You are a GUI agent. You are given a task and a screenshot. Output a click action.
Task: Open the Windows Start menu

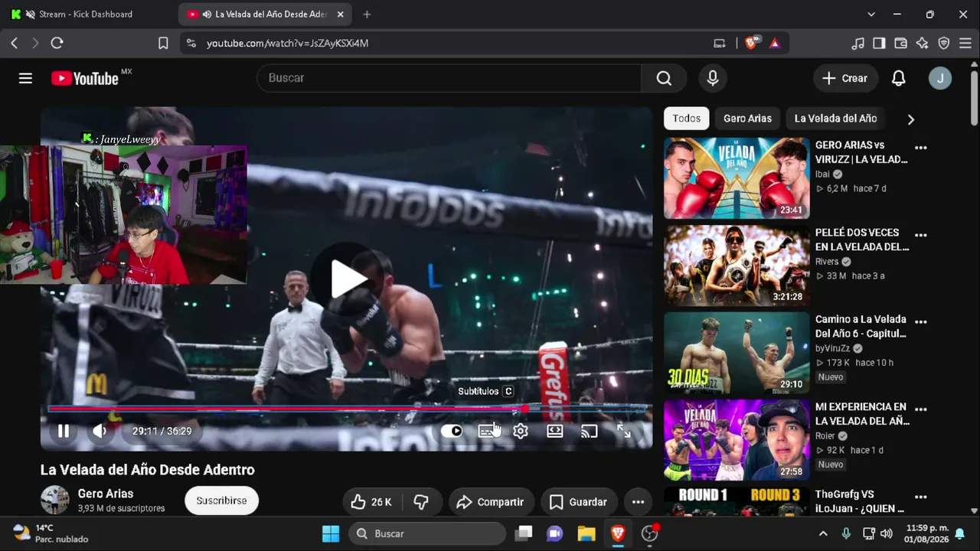click(331, 533)
